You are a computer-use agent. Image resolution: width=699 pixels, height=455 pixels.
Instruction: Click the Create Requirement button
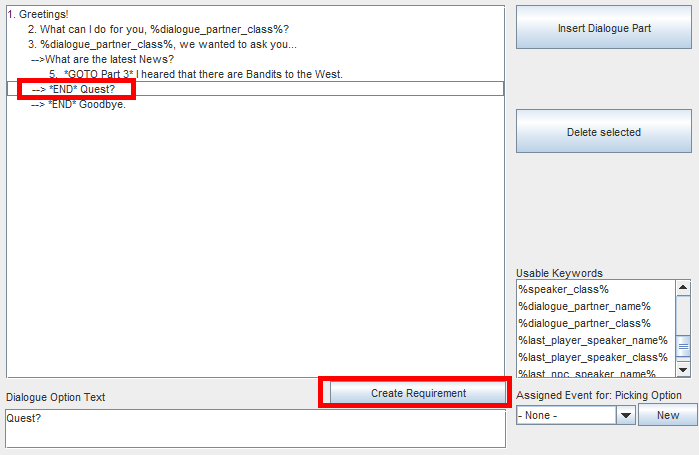coord(418,393)
